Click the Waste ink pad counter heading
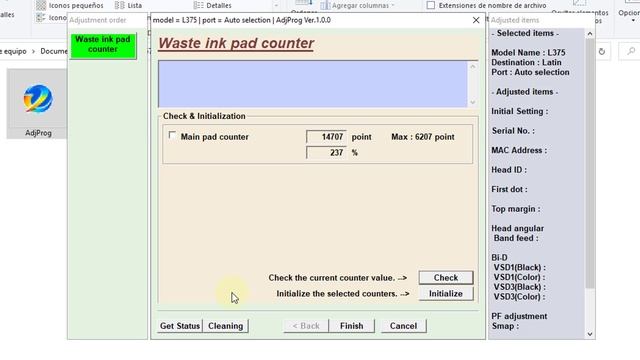The image size is (640, 360). click(236, 43)
